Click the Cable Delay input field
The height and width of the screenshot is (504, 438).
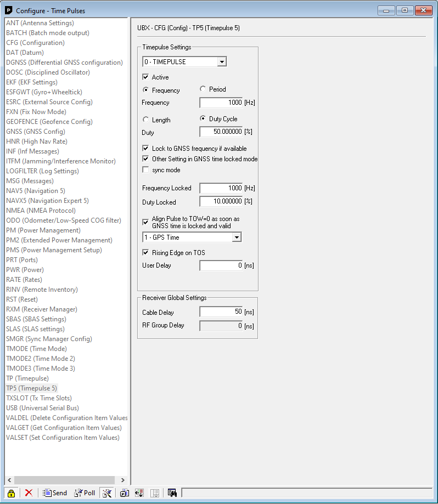coord(221,312)
